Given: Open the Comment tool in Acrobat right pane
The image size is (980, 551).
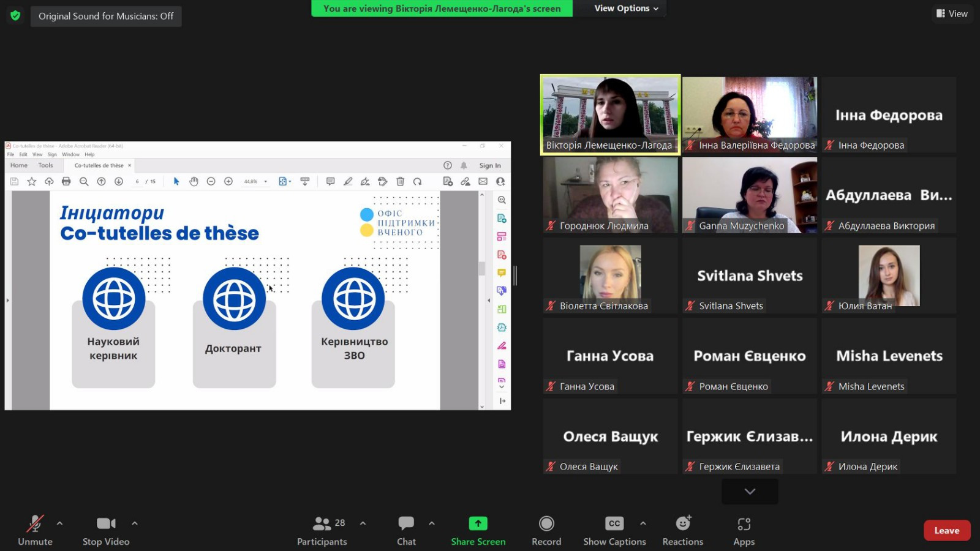Looking at the screenshot, I should 502,272.
